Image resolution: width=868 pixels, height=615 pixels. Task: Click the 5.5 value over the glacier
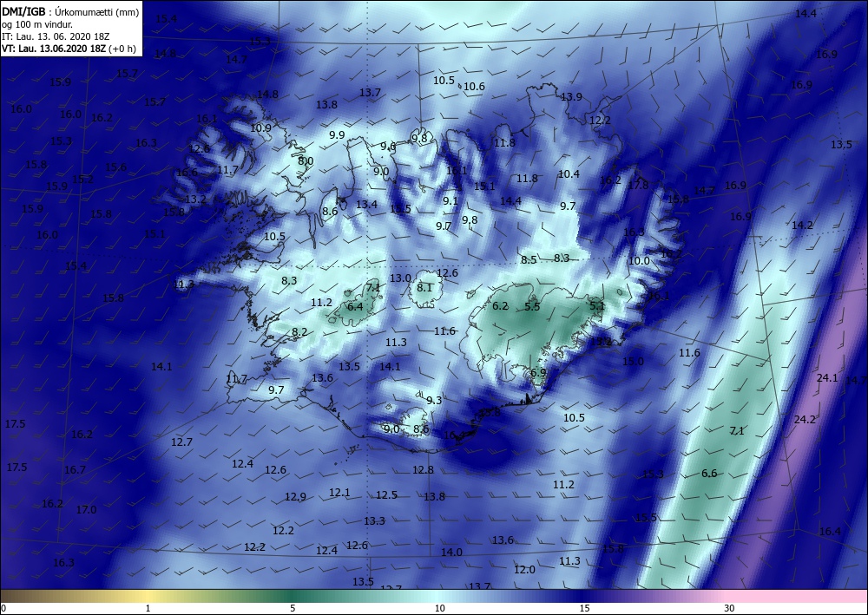[532, 306]
